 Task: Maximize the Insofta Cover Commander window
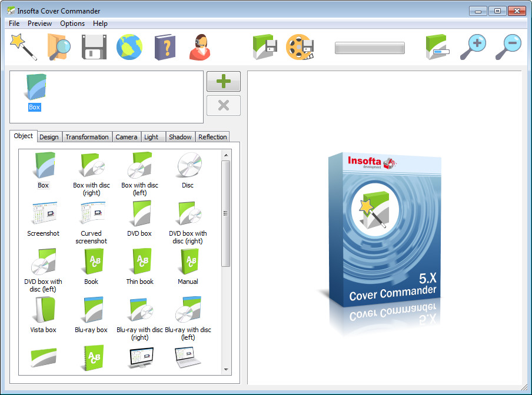coord(497,11)
